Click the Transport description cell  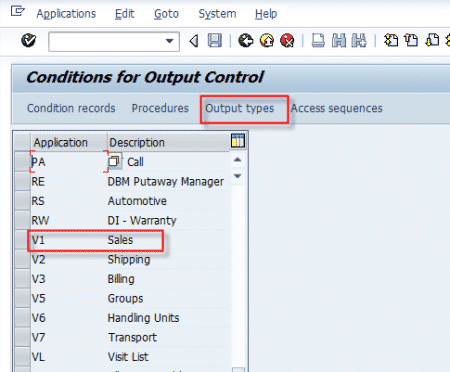pyautogui.click(x=168, y=337)
